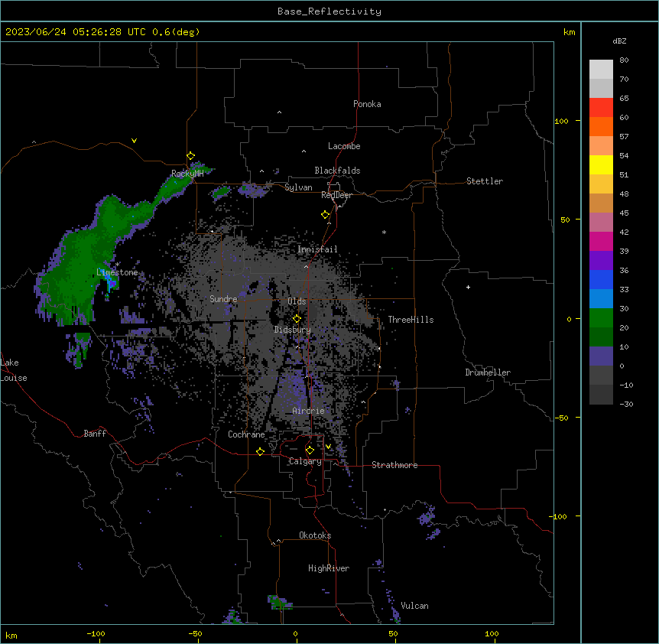Click the RedDeer city label
659x644 pixels.
pyautogui.click(x=336, y=195)
